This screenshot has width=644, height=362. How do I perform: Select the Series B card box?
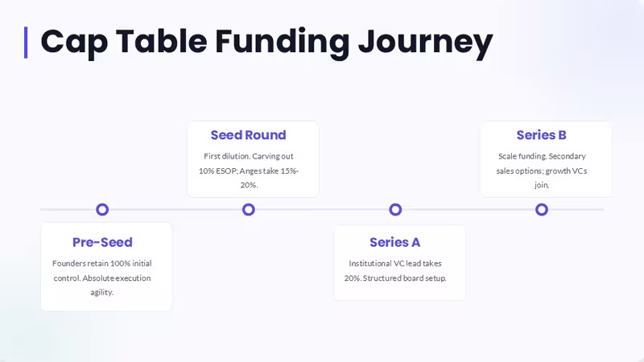[547, 159]
